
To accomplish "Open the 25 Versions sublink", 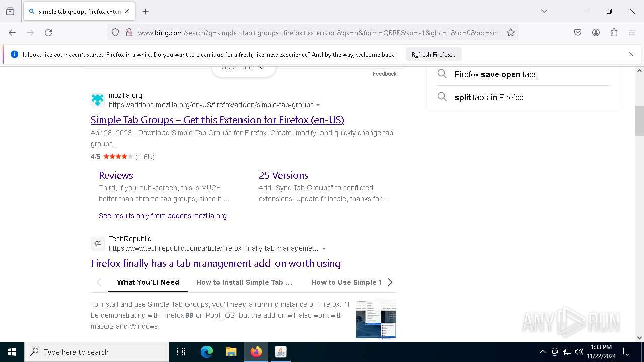I will pyautogui.click(x=284, y=175).
